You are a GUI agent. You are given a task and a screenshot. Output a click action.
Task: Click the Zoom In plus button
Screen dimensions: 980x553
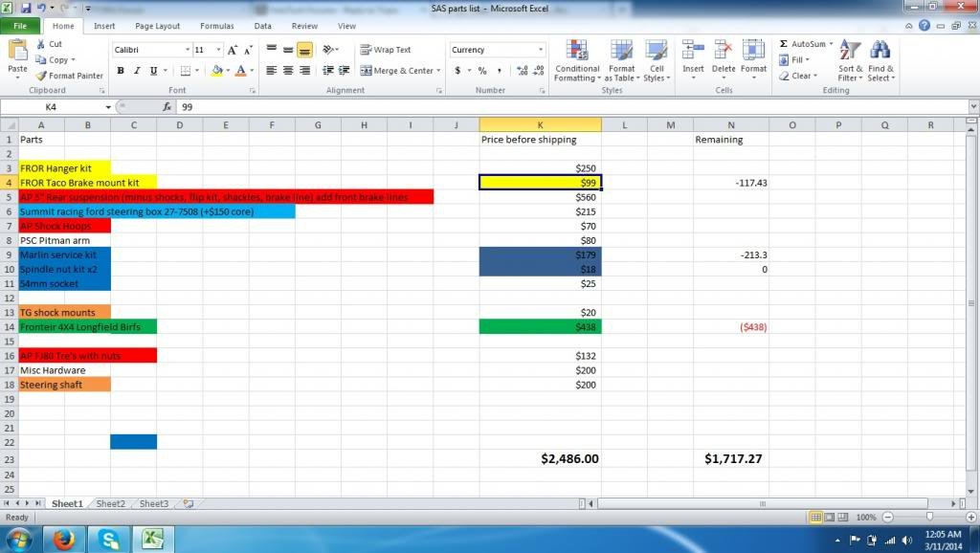pyautogui.click(x=970, y=518)
